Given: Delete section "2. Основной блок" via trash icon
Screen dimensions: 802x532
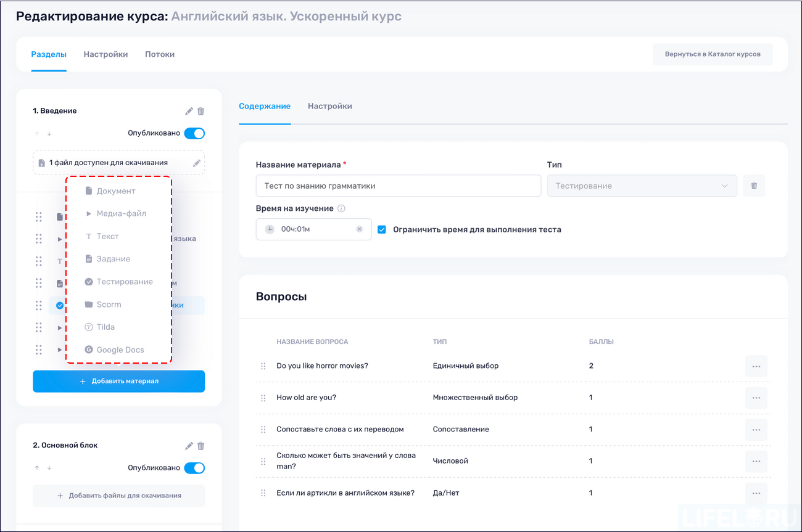Looking at the screenshot, I should point(200,446).
